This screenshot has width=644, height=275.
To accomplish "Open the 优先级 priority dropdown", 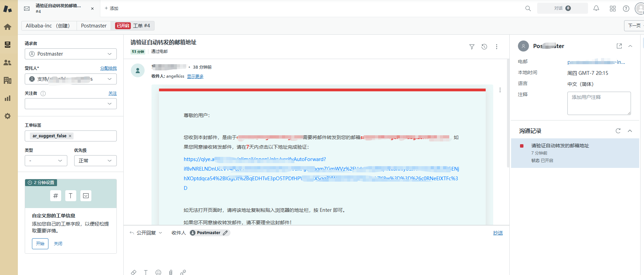I will [95, 161].
